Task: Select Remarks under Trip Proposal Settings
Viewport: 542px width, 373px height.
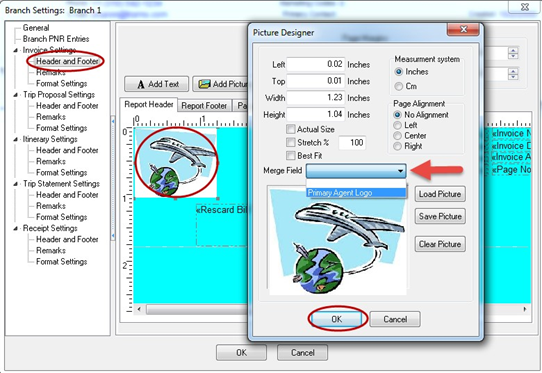Action: coord(51,117)
